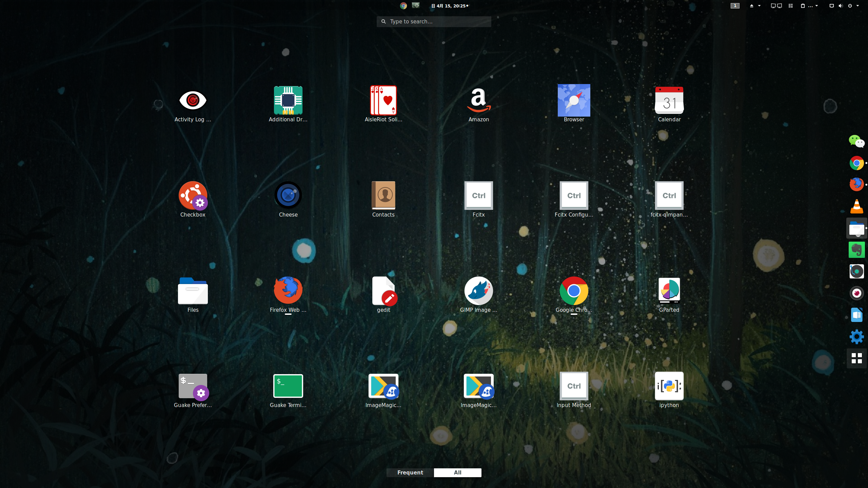Launch the ipython app
This screenshot has width=868, height=488.
669,390
